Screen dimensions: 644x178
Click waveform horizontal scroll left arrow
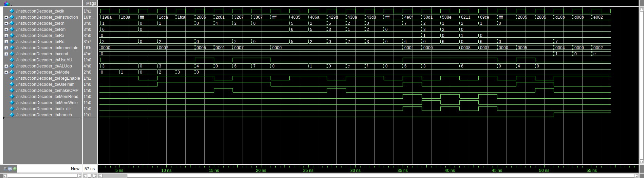pyautogui.click(x=100, y=176)
